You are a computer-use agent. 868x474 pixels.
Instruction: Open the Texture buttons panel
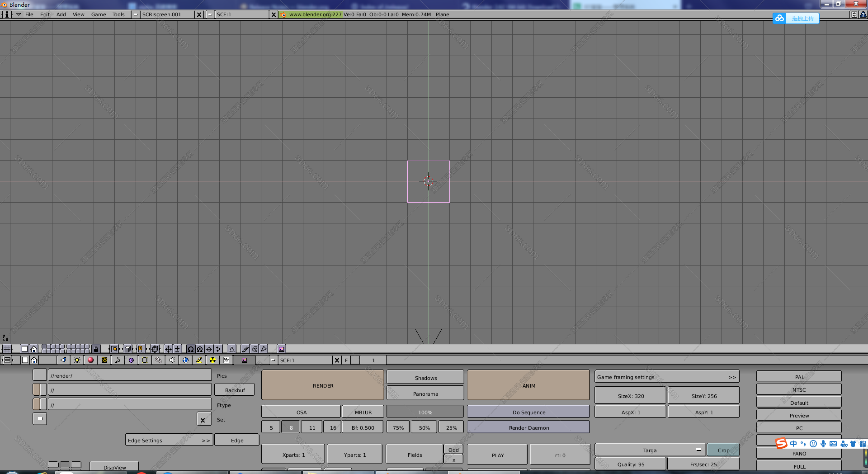[104, 360]
